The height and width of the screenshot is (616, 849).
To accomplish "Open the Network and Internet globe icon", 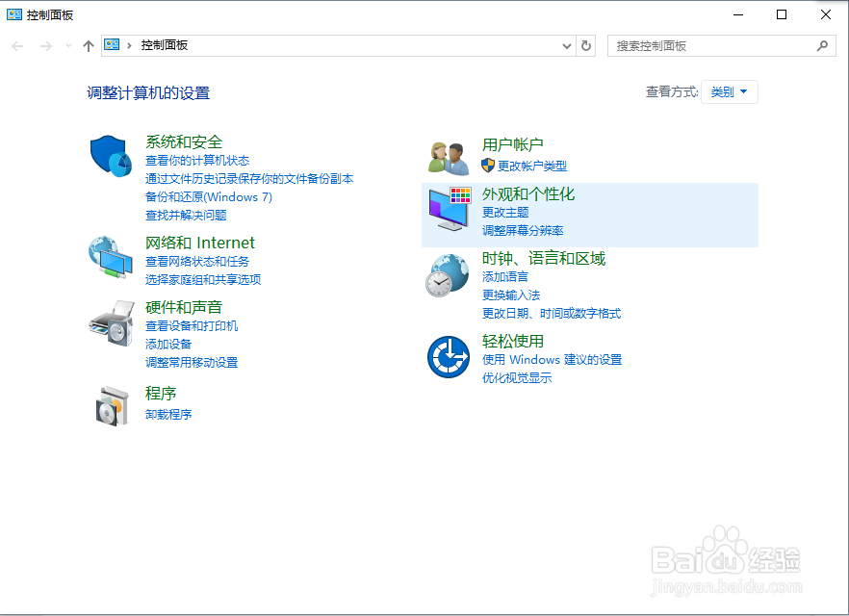I will click(x=111, y=257).
